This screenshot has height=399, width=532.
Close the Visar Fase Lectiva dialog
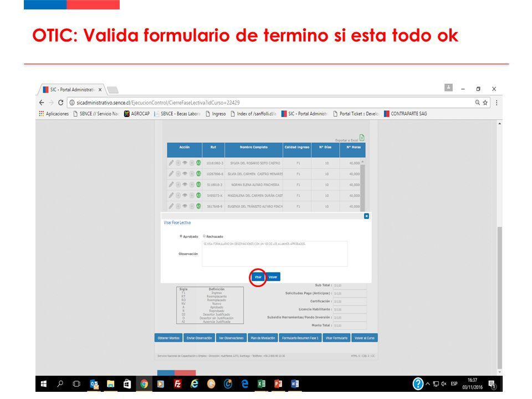coord(366,216)
